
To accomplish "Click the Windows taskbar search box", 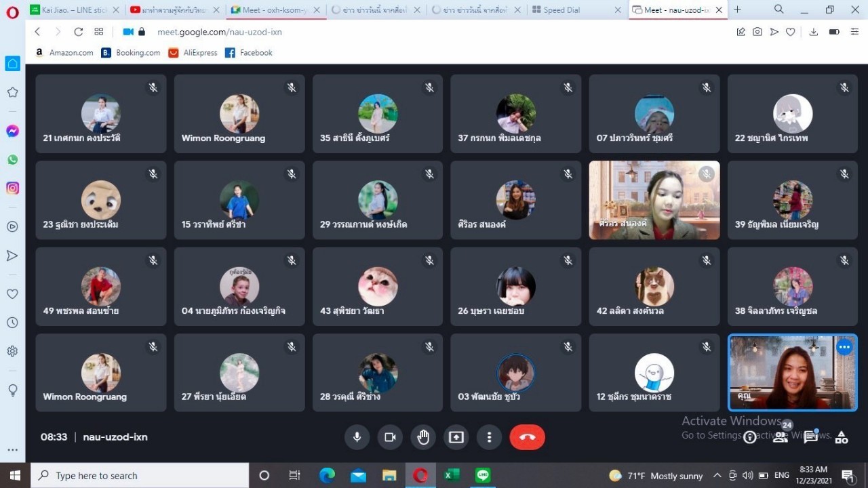I will point(140,476).
